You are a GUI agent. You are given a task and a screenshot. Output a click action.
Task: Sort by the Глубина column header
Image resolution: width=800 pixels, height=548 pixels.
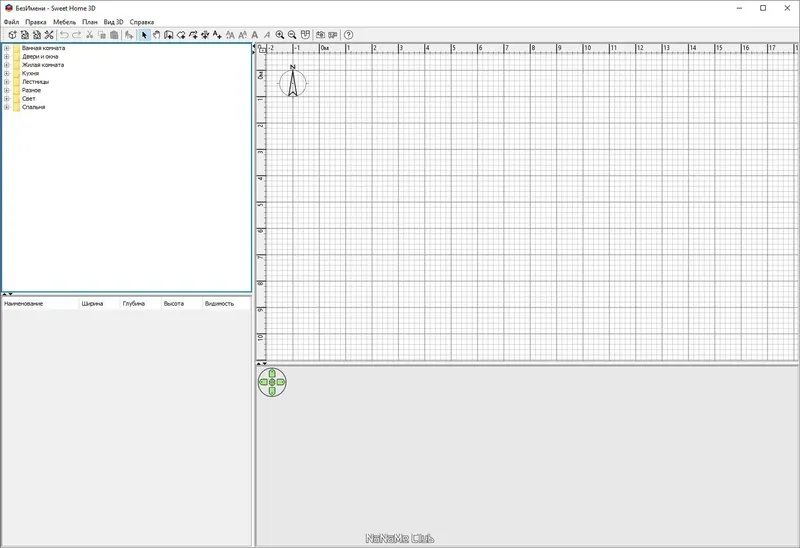141,304
